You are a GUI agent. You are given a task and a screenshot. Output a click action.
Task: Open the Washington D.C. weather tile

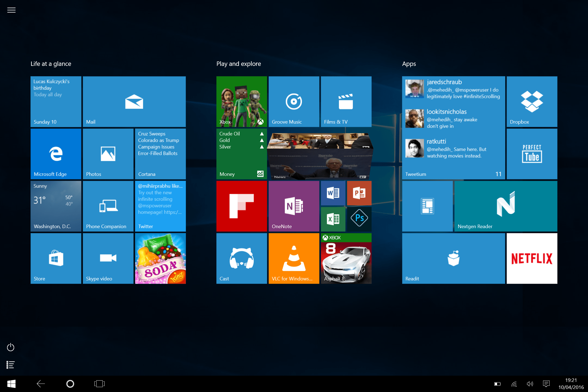pos(56,206)
